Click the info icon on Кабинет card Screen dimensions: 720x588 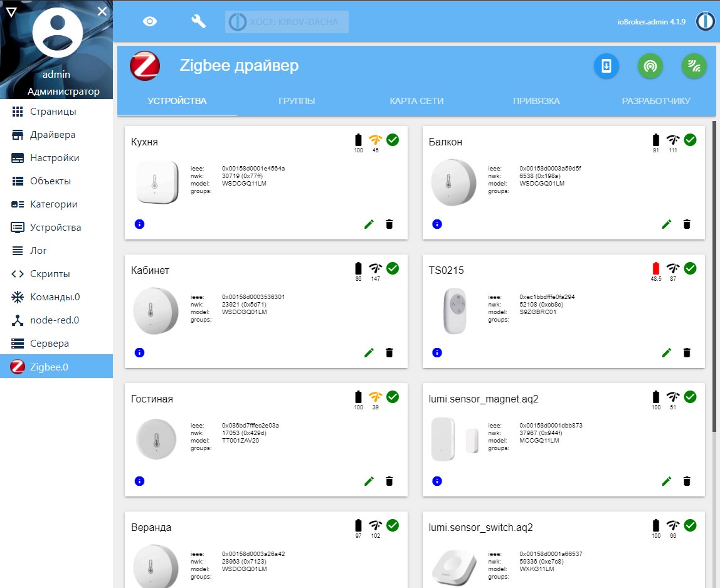140,352
